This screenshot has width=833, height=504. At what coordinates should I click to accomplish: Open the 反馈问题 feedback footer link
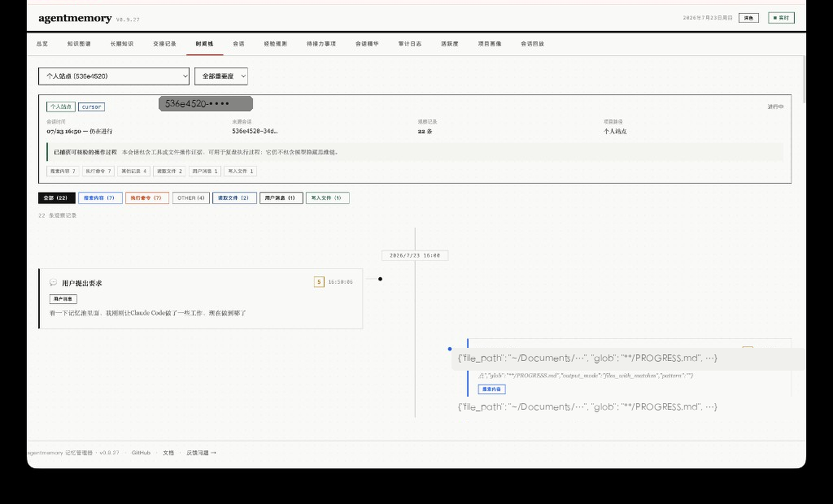[201, 453]
